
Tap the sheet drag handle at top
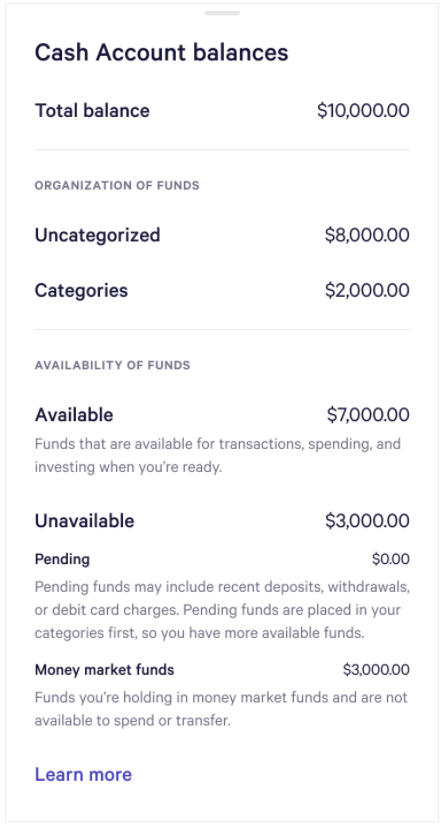click(222, 13)
